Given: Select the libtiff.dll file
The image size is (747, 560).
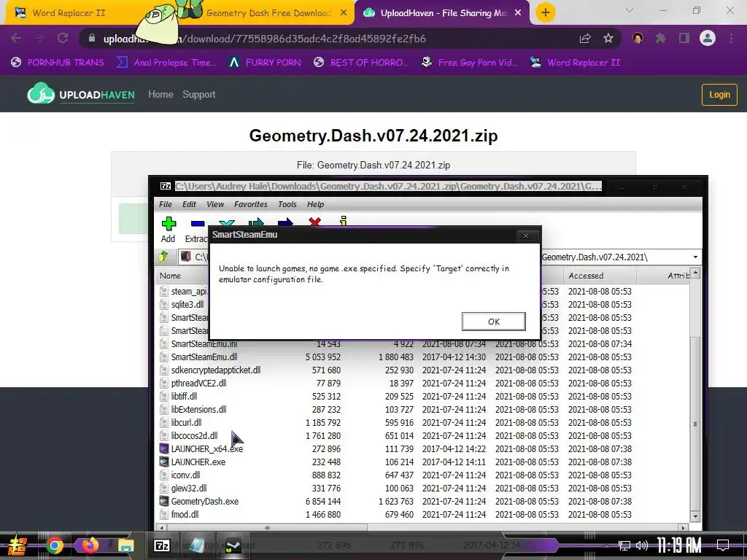Looking at the screenshot, I should click(184, 396).
